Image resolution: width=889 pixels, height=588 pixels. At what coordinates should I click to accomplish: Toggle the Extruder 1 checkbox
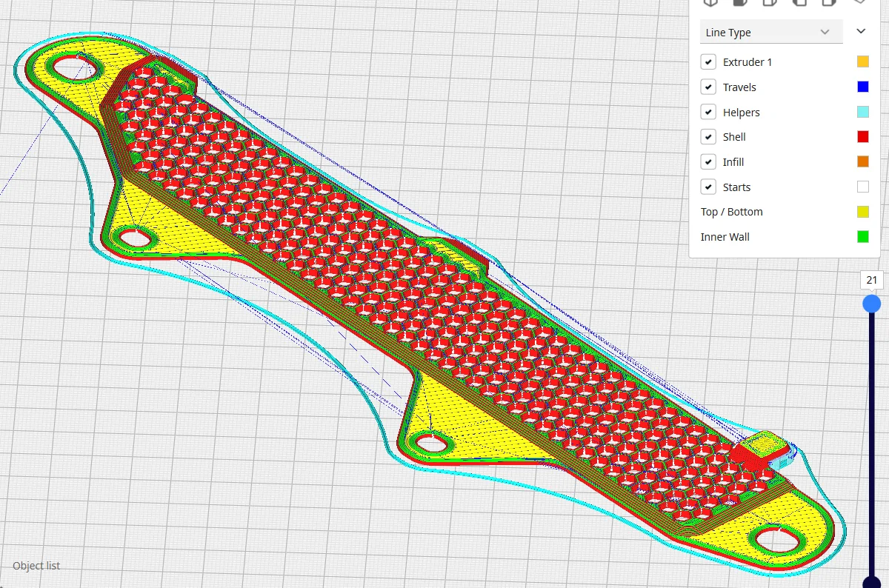[x=708, y=62]
